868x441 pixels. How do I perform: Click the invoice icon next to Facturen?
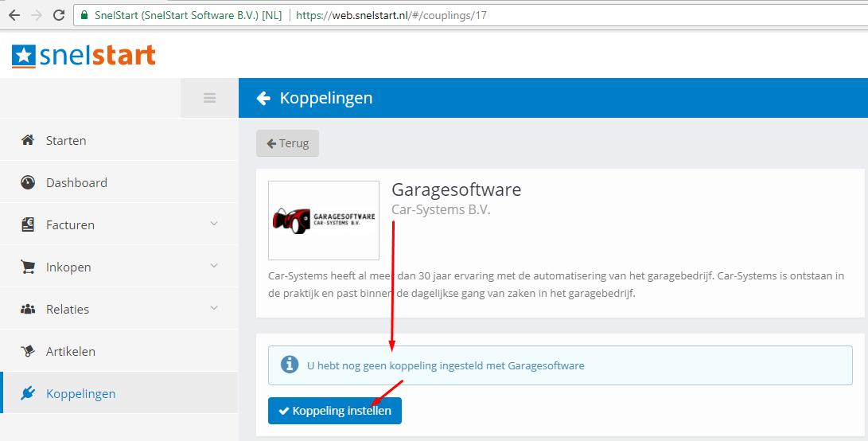click(x=28, y=224)
